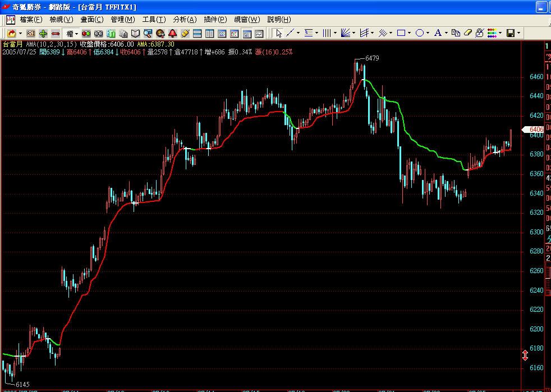The width and height of the screenshot is (551, 392).
Task: Open the 視窗(W) menu
Action: (x=247, y=20)
